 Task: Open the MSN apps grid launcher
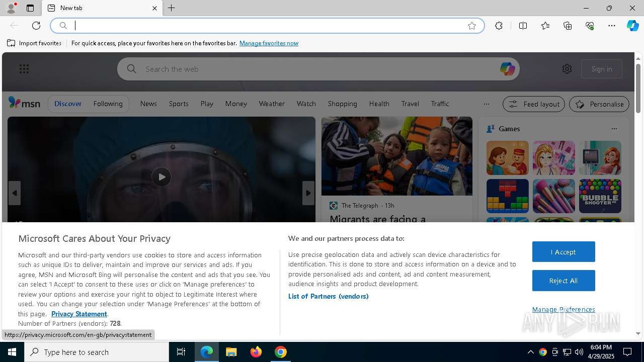tap(24, 69)
